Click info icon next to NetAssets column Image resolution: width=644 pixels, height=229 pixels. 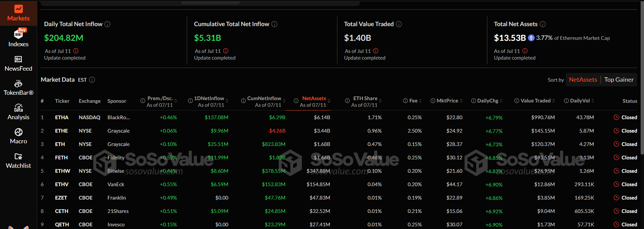(x=296, y=101)
